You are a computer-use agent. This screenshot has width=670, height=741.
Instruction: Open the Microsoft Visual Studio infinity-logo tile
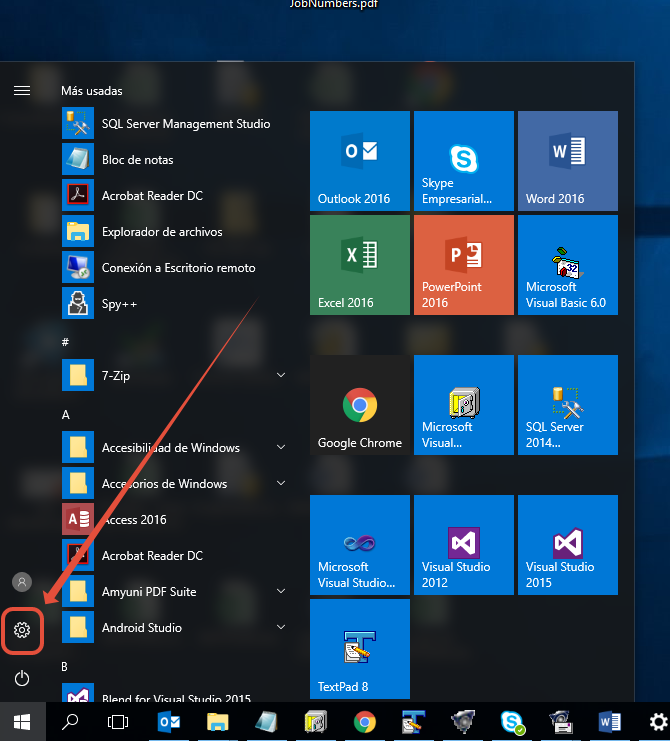coord(360,544)
